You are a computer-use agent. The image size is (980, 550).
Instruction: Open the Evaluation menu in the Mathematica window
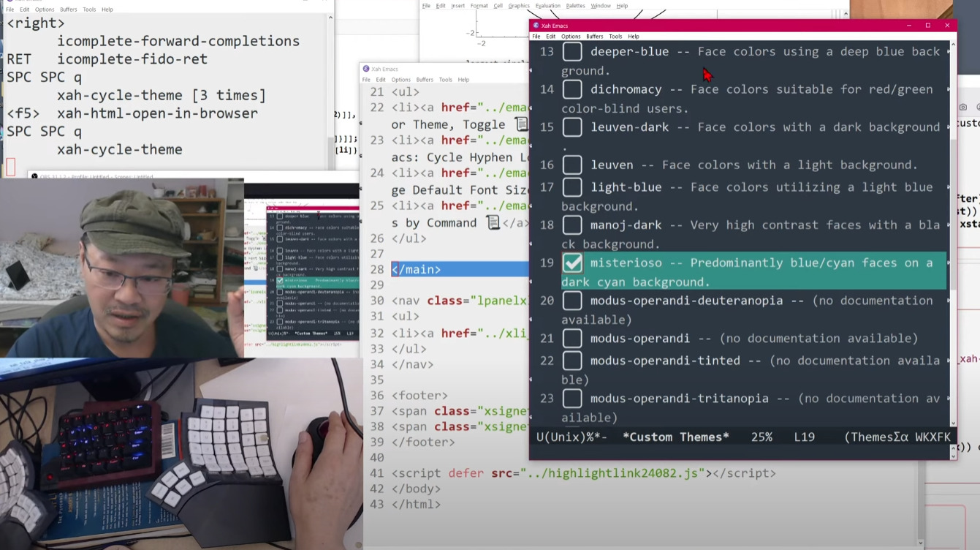(x=548, y=6)
